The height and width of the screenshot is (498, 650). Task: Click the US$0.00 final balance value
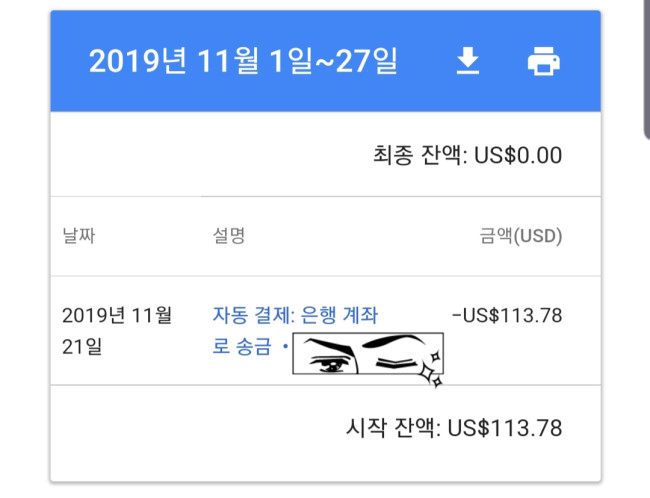[518, 155]
